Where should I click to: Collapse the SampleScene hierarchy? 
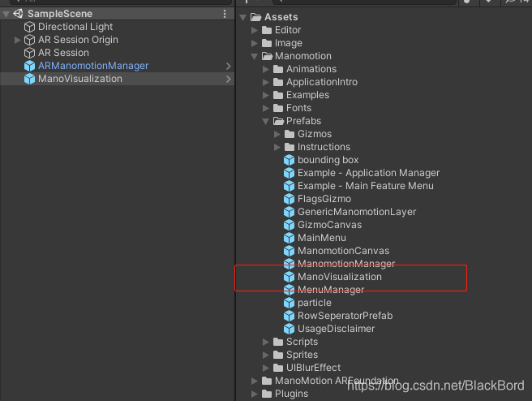[x=6, y=14]
